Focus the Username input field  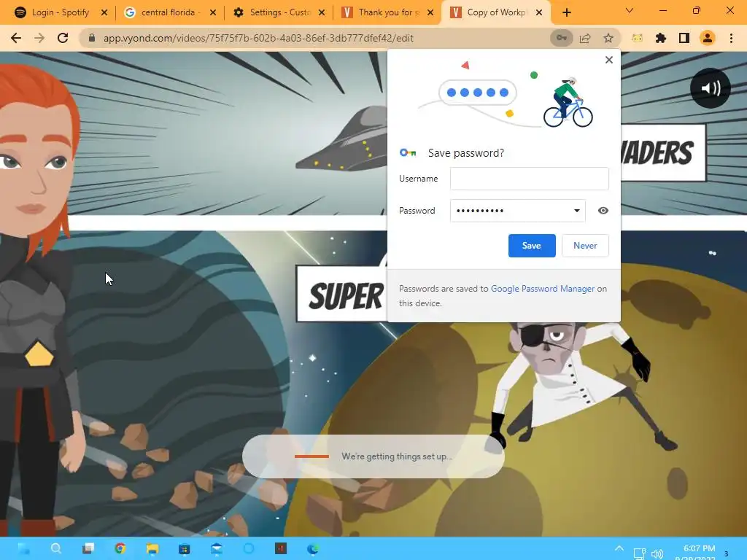pyautogui.click(x=530, y=179)
